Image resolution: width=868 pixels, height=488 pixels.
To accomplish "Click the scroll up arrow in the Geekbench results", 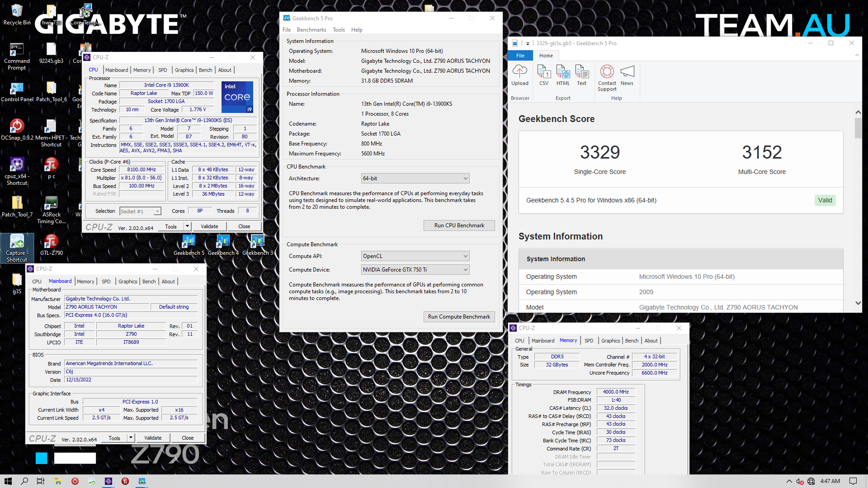I will click(x=858, y=112).
